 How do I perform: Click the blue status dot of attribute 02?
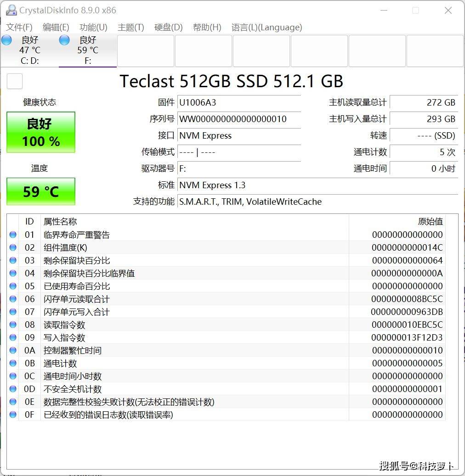tap(13, 247)
